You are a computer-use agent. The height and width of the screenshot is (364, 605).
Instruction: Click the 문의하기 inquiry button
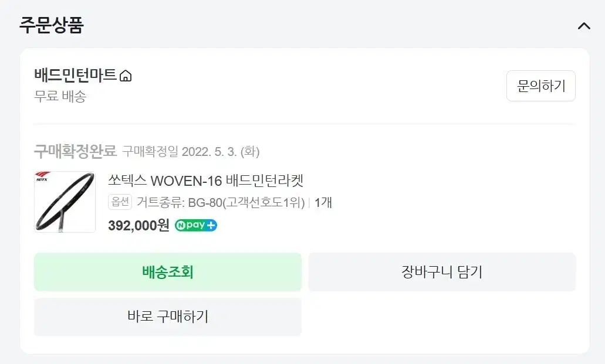(540, 86)
